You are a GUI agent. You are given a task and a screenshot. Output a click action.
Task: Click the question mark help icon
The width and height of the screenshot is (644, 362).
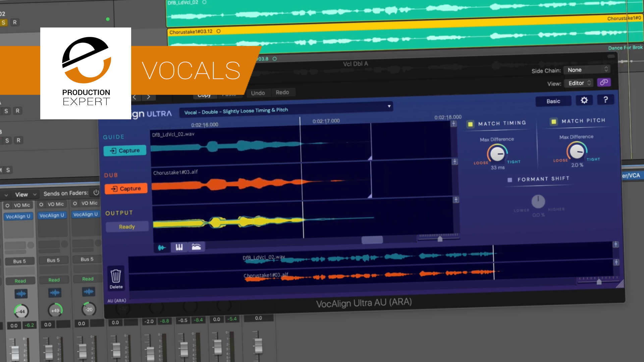point(605,100)
